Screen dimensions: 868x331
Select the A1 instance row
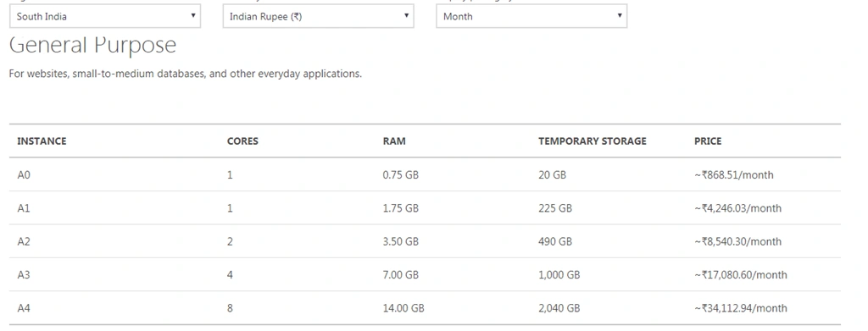(426, 208)
